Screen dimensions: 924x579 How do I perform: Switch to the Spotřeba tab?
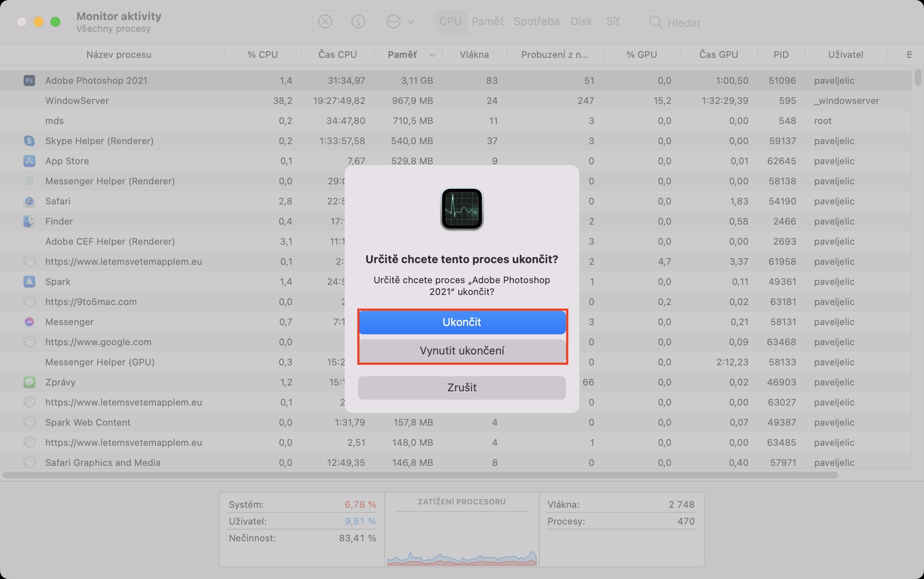[x=536, y=22]
